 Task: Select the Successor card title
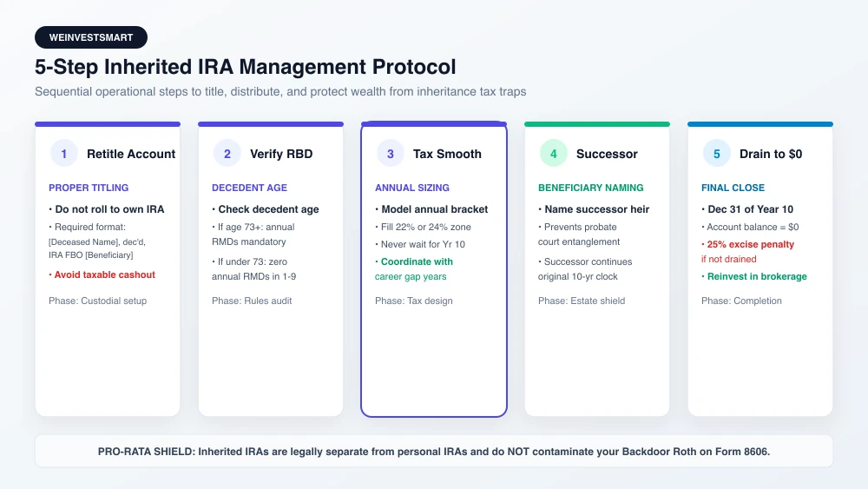click(x=607, y=154)
